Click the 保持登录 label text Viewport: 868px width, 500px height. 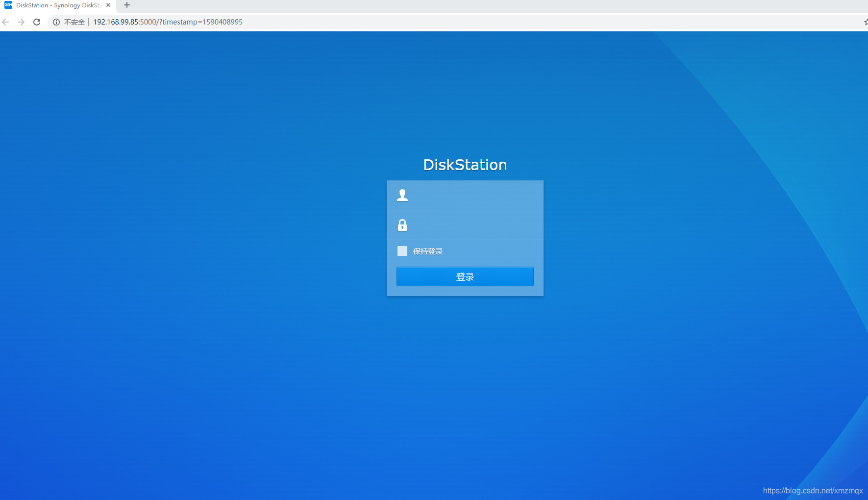428,251
